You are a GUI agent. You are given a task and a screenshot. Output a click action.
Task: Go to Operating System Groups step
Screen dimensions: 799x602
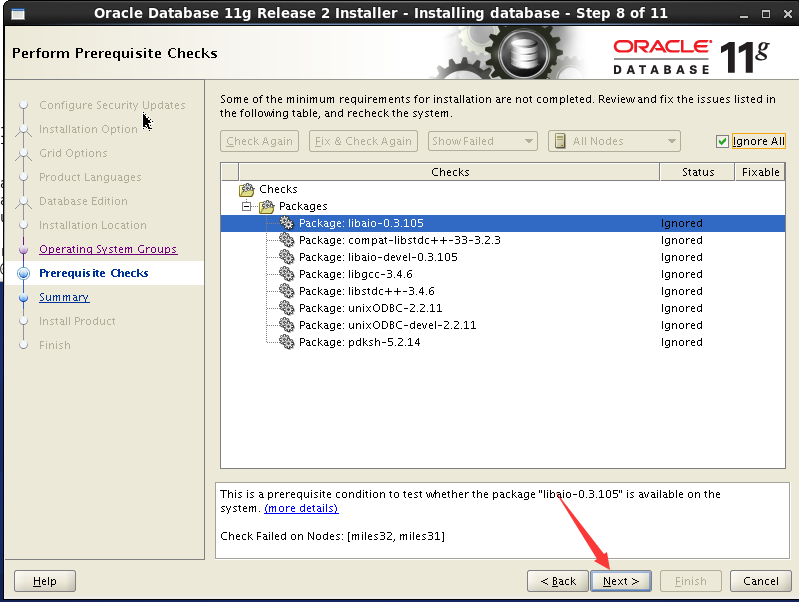click(108, 249)
